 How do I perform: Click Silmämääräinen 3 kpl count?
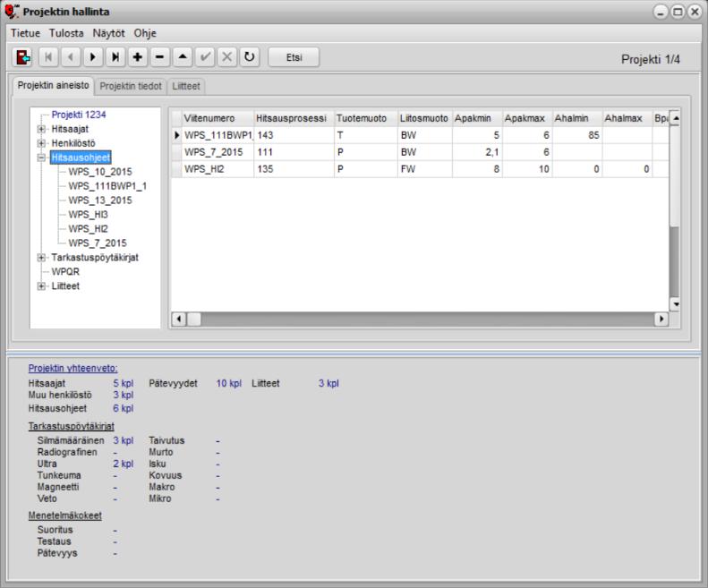tap(124, 440)
